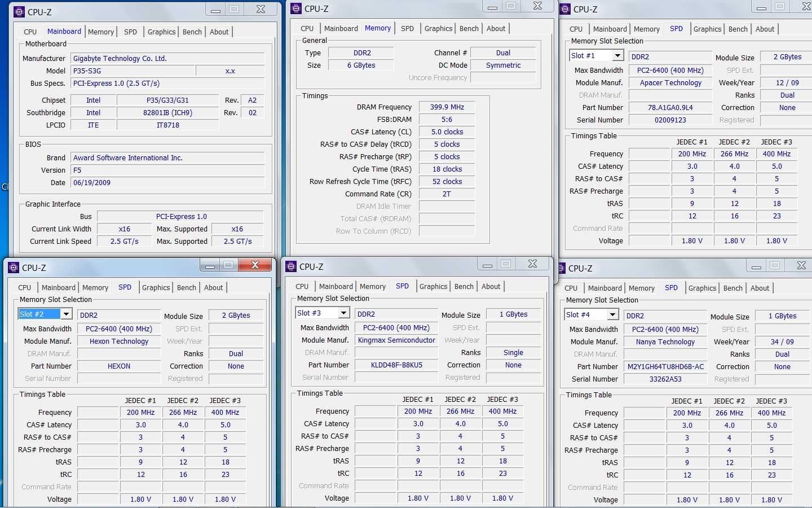
Task: Click Week/Year value 34 / 09
Action: click(782, 341)
